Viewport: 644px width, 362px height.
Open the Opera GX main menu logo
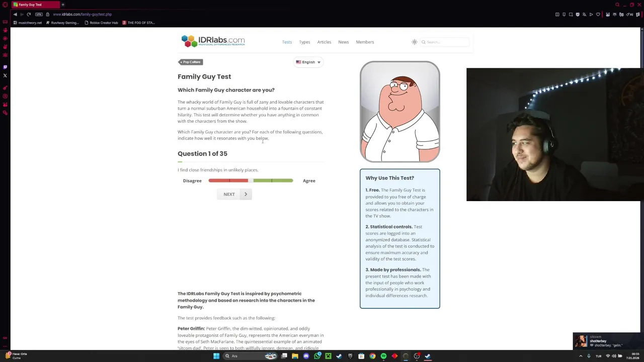click(5, 5)
